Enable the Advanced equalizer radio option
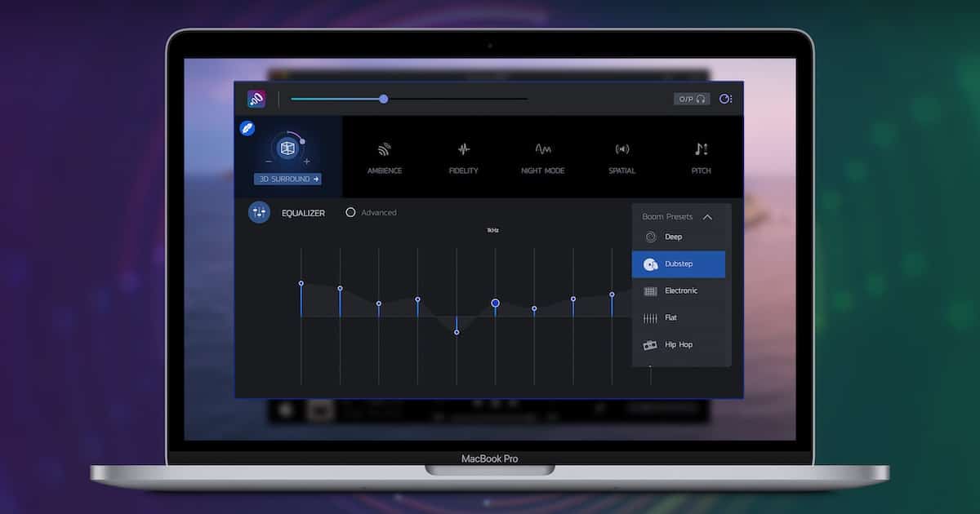This screenshot has width=980, height=514. (351, 212)
